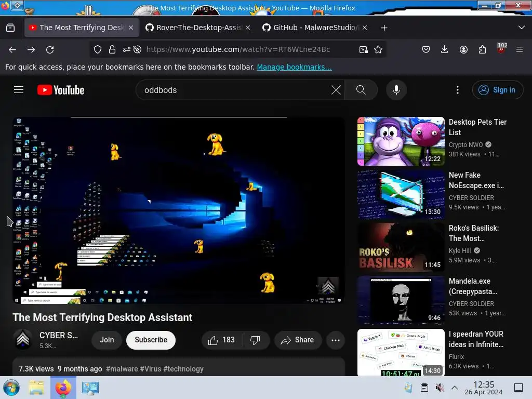The height and width of the screenshot is (399, 532).
Task: Click the YouTube search magnifier button
Action: [x=361, y=90]
